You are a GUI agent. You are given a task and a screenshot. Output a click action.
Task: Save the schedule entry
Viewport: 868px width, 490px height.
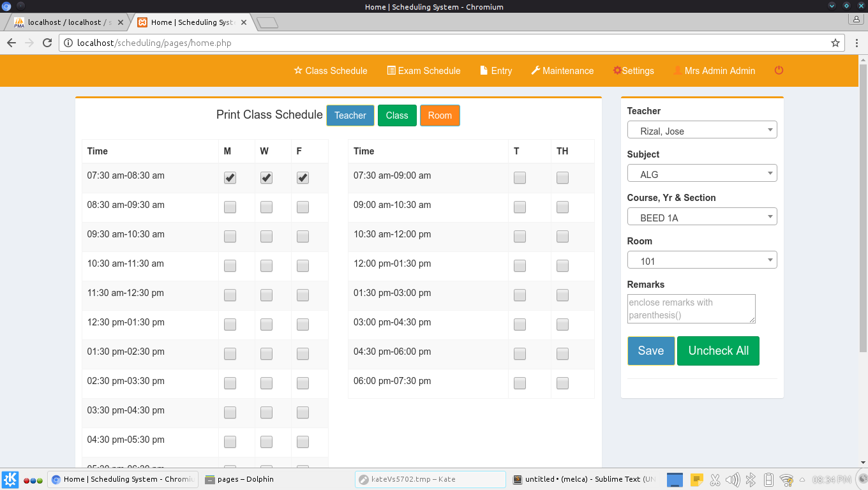pyautogui.click(x=651, y=351)
